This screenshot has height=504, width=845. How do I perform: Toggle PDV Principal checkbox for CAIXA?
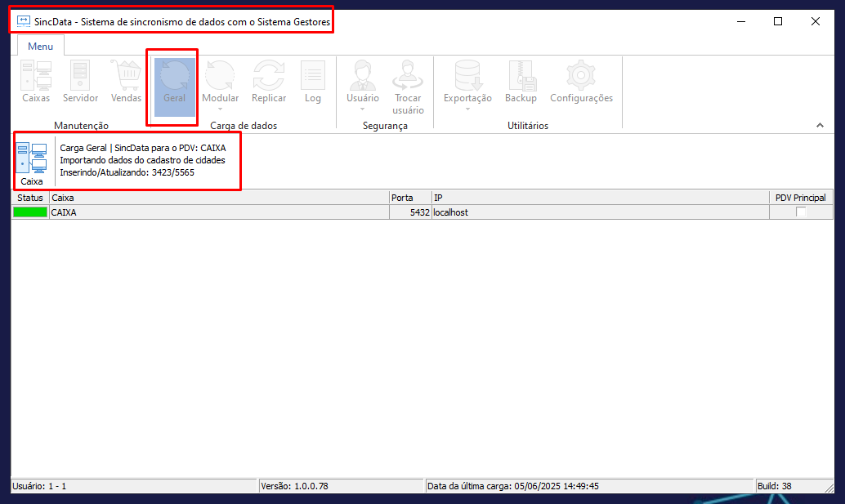[x=801, y=212]
